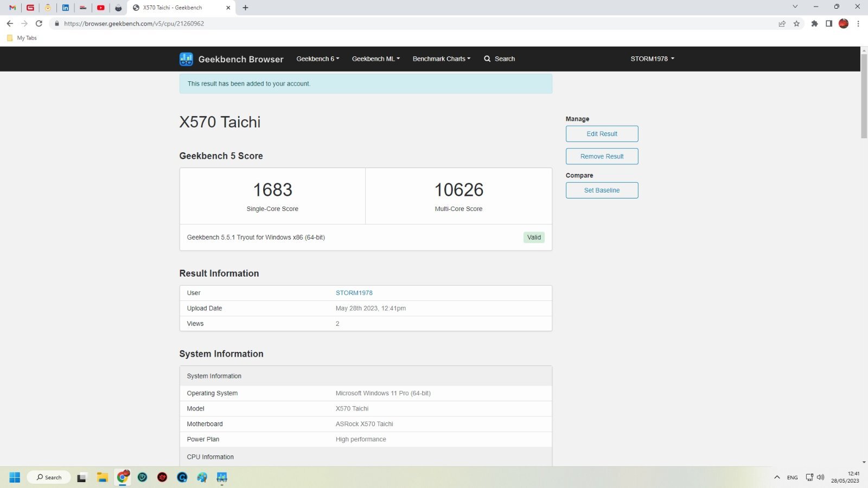The image size is (868, 488).
Task: Reload the Geekbench page
Action: [39, 23]
